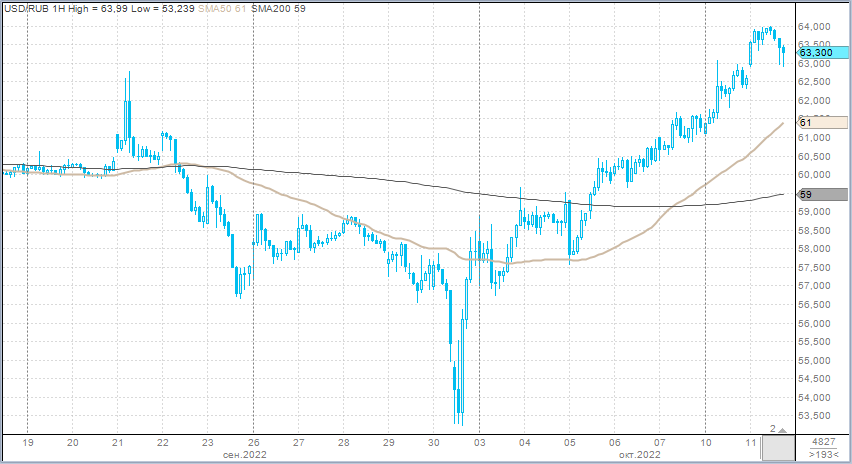Click the >193< visible bars indicator
Screen dimensions: 852x464
[x=823, y=455]
